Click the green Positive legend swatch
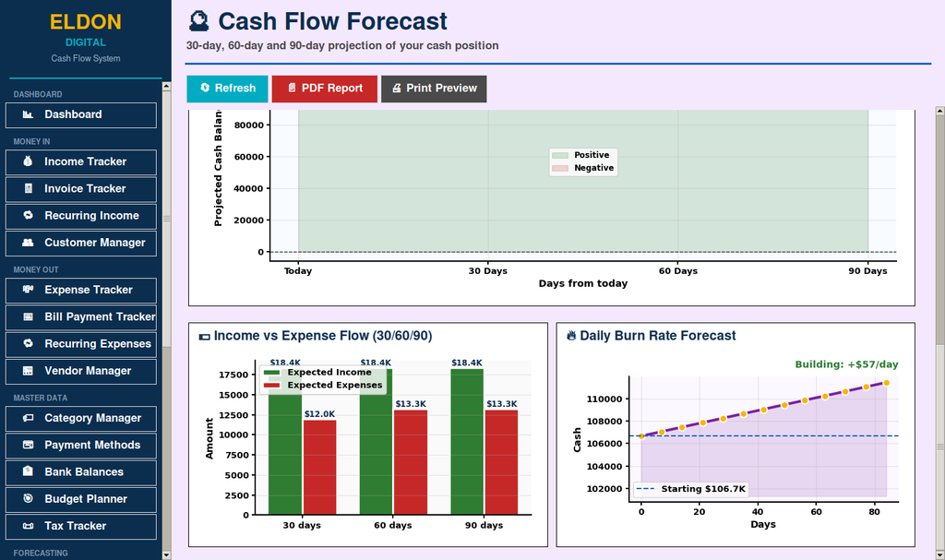The height and width of the screenshot is (560, 945). 560,155
